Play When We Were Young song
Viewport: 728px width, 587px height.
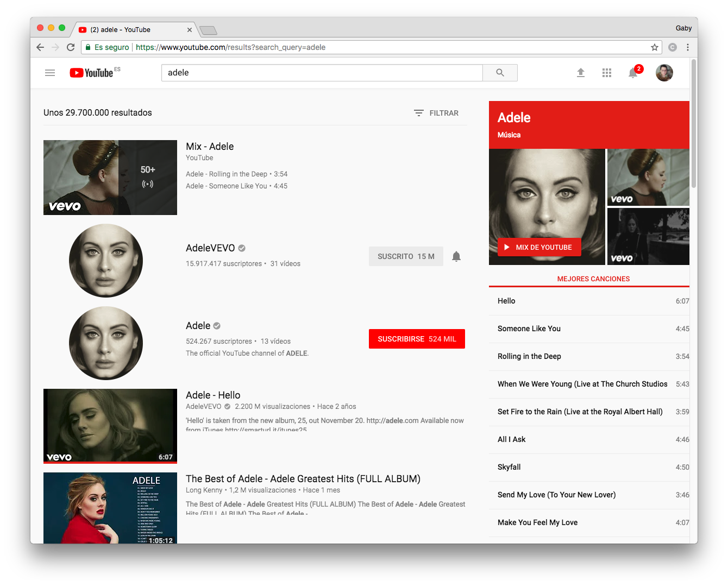tap(589, 384)
